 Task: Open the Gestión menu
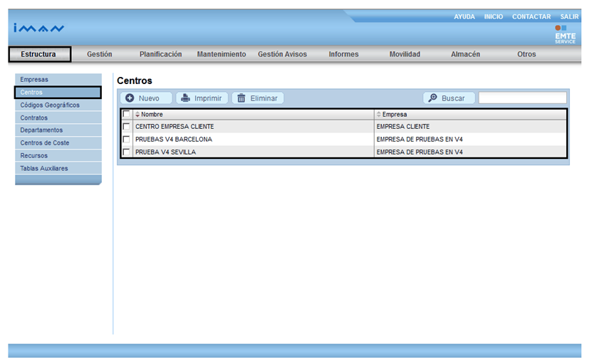tap(99, 54)
